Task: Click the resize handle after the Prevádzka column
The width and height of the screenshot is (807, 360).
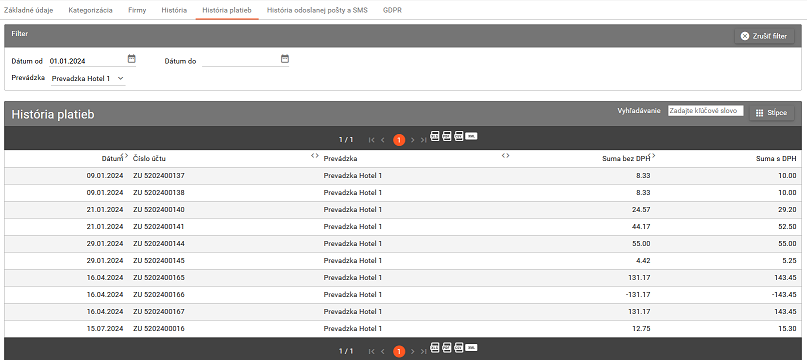Action: tap(505, 156)
